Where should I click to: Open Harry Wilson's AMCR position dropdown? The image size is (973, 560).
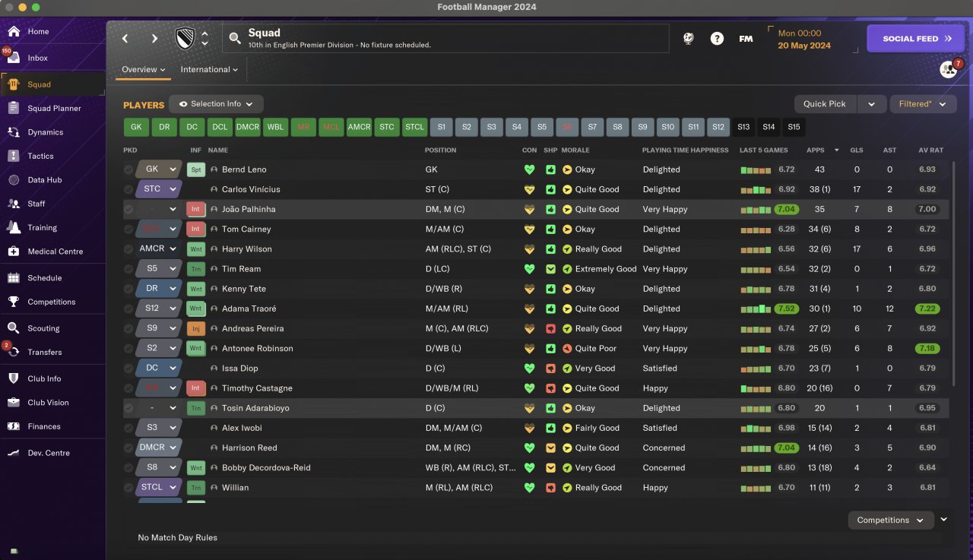[159, 249]
